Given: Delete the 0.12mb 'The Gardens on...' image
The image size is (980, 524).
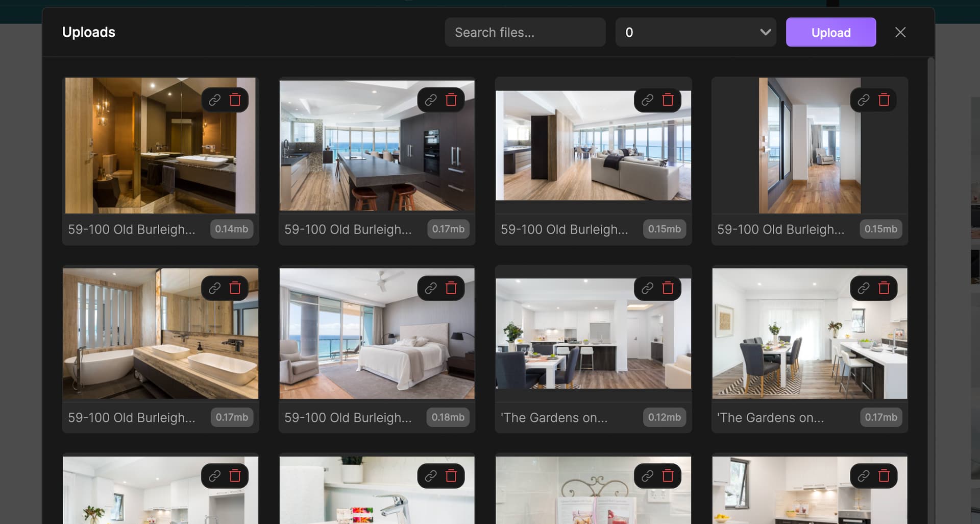Looking at the screenshot, I should (668, 288).
